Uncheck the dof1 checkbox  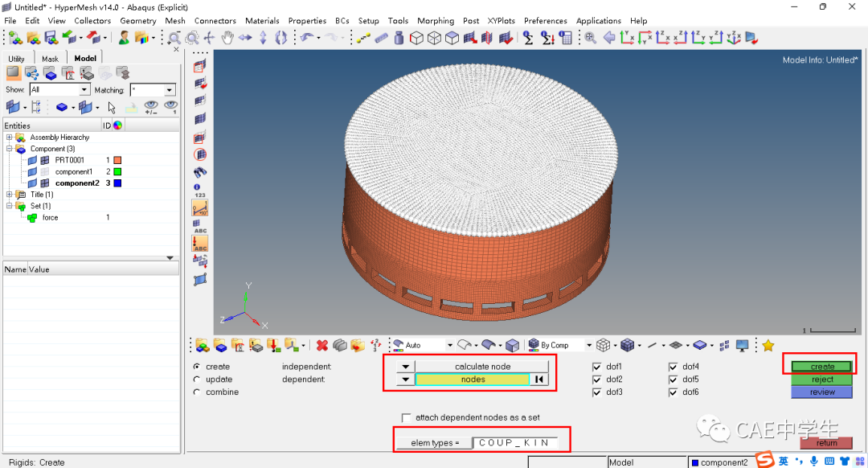(596, 367)
